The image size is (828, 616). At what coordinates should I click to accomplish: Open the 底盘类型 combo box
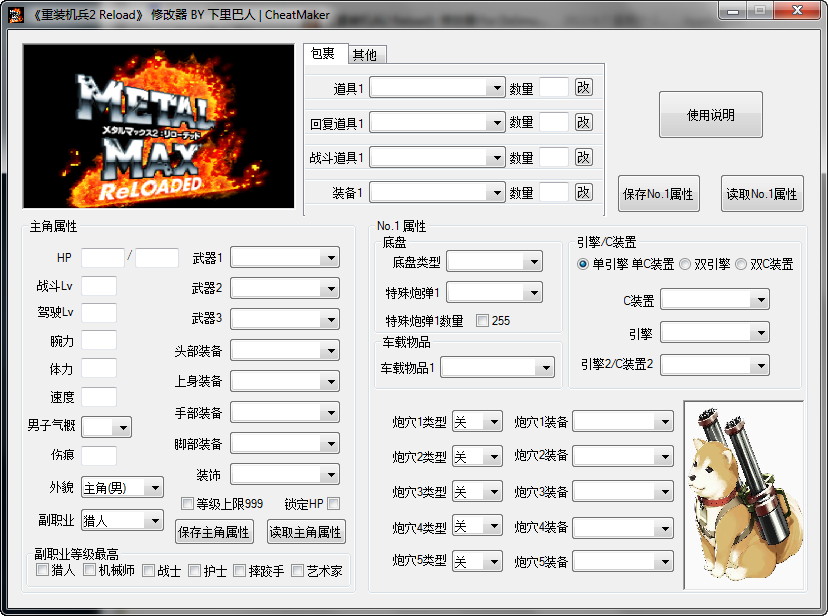[x=532, y=262]
